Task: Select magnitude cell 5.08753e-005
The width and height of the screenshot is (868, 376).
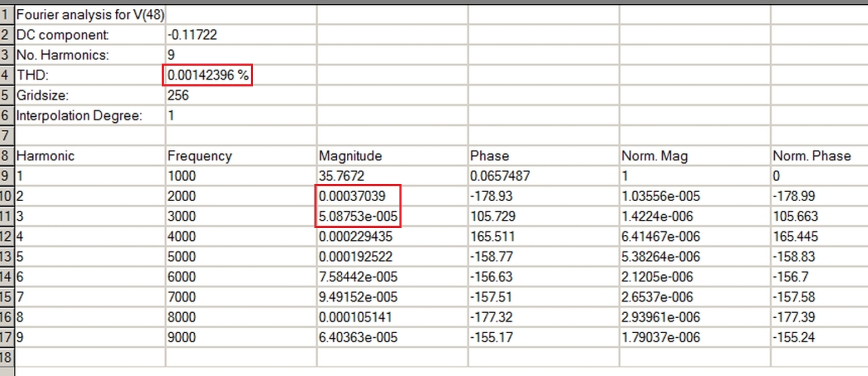Action: (392, 216)
